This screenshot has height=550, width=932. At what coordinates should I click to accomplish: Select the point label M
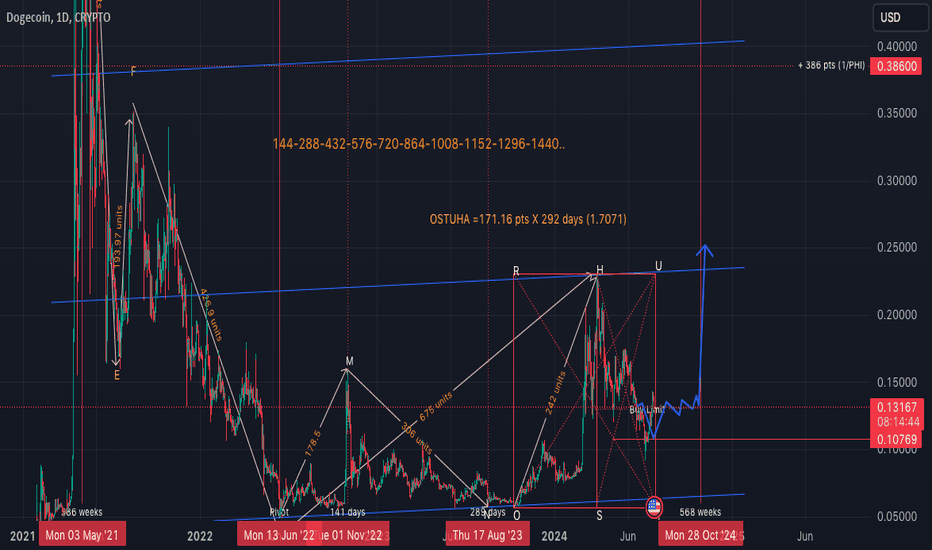(350, 361)
